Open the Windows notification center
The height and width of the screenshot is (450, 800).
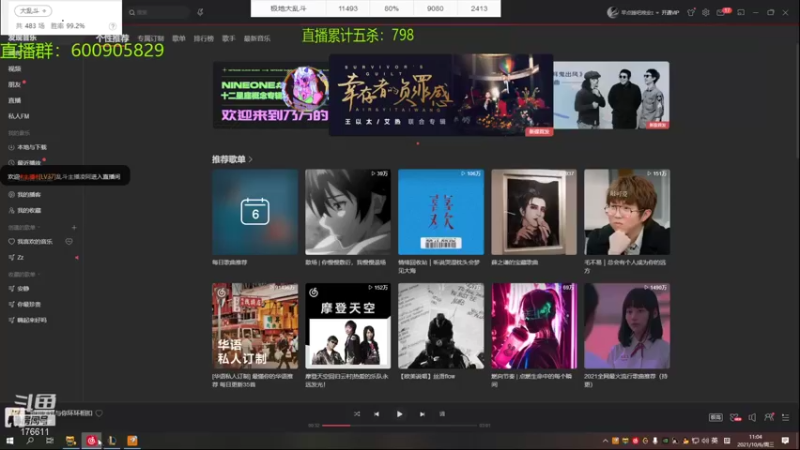(x=785, y=441)
